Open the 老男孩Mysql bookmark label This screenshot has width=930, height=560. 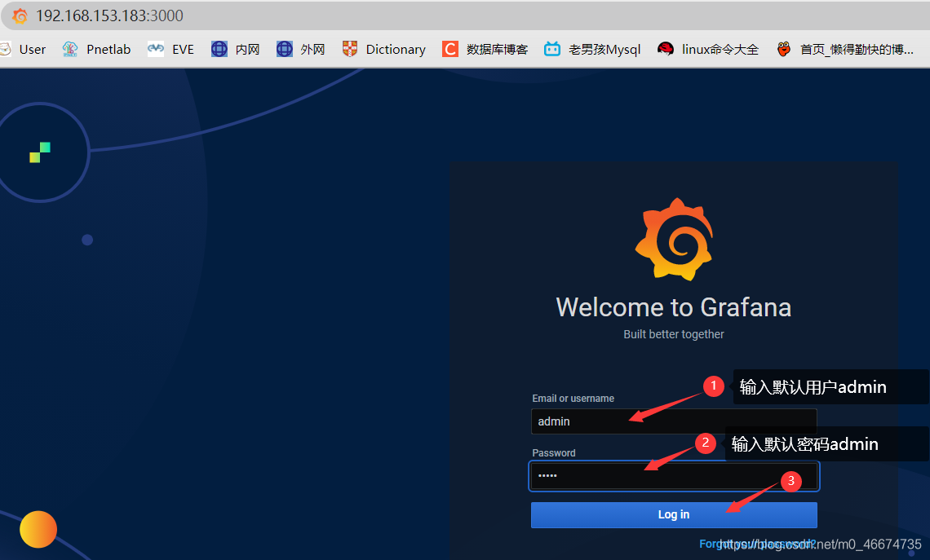pos(604,49)
